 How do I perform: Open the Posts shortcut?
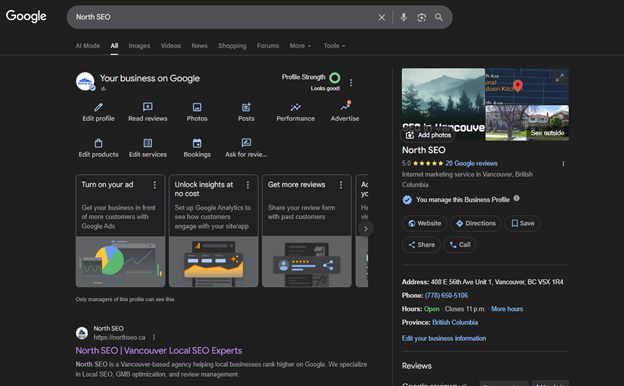coord(246,112)
